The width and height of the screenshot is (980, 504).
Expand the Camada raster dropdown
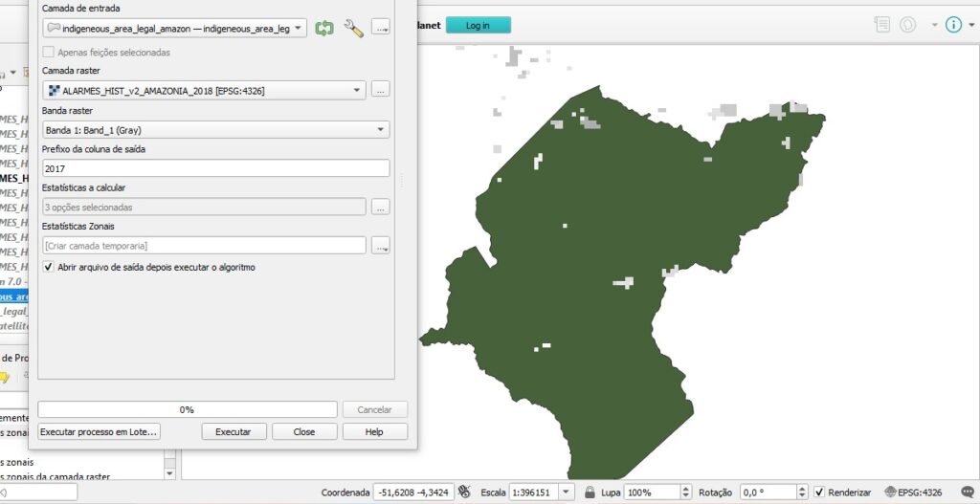tap(205, 91)
